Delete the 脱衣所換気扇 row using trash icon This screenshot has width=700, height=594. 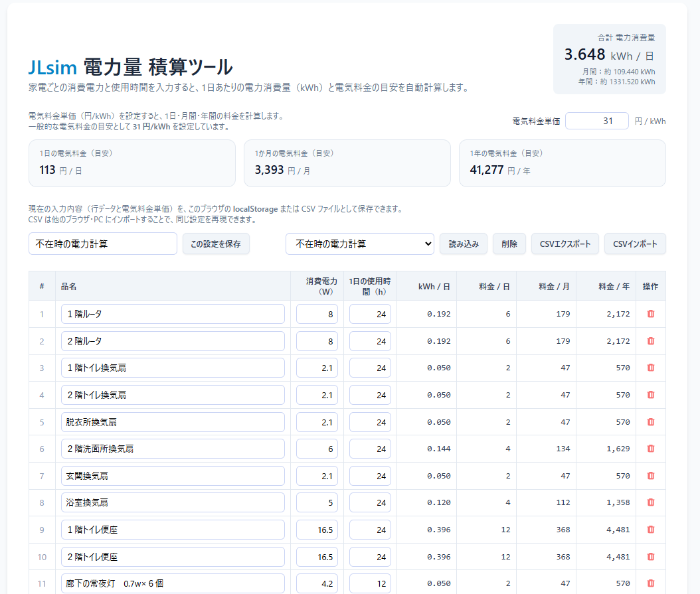pyautogui.click(x=650, y=422)
